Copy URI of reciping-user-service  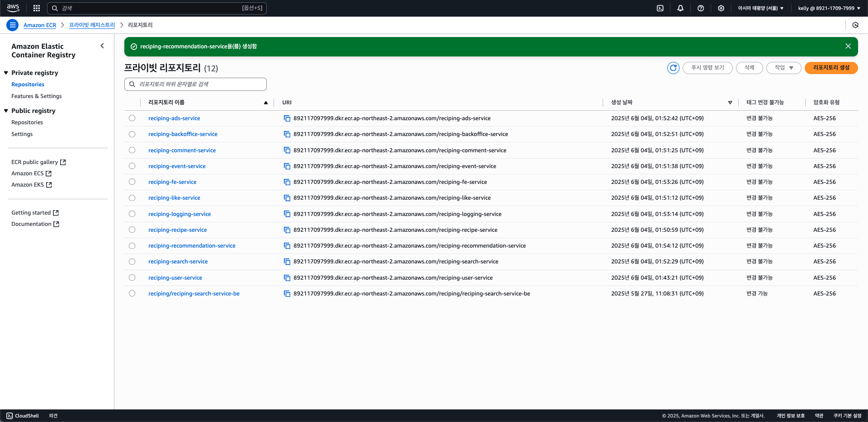pos(287,278)
